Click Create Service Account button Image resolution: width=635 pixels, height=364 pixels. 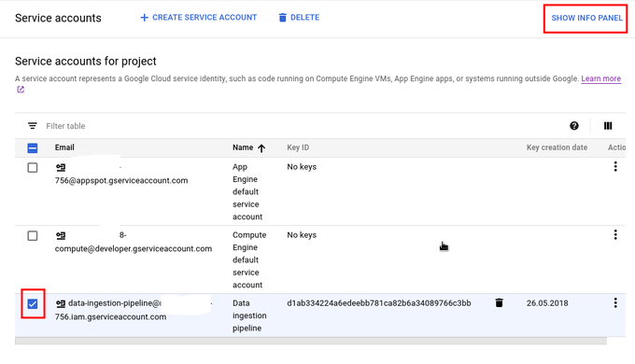(x=198, y=18)
